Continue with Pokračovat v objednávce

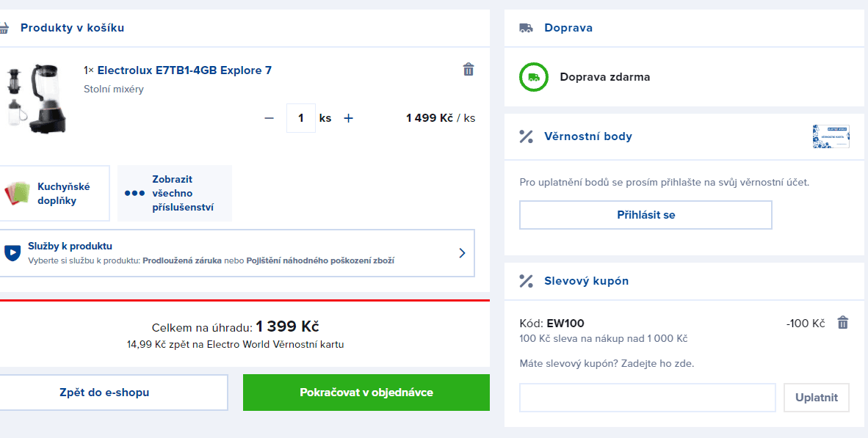[x=366, y=393]
